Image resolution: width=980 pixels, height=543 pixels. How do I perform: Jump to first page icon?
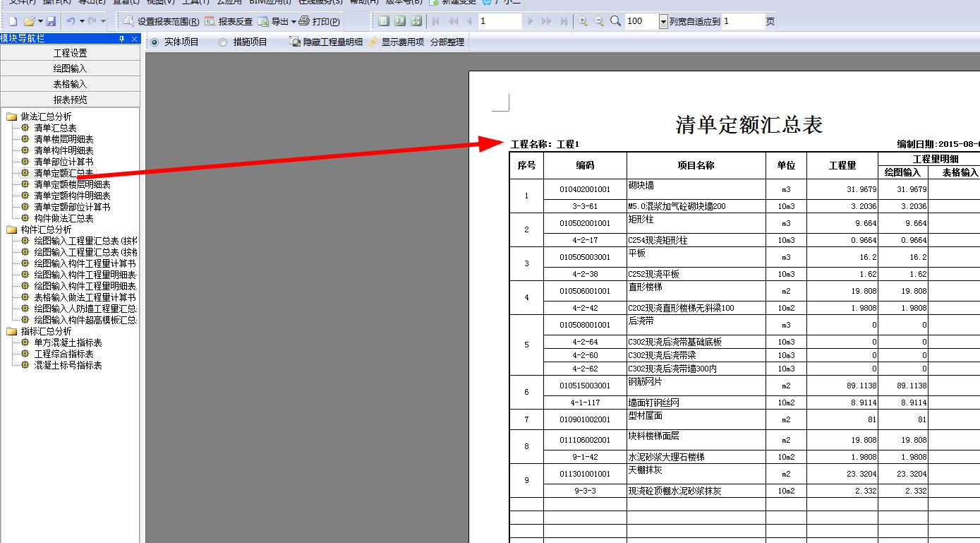[x=436, y=21]
